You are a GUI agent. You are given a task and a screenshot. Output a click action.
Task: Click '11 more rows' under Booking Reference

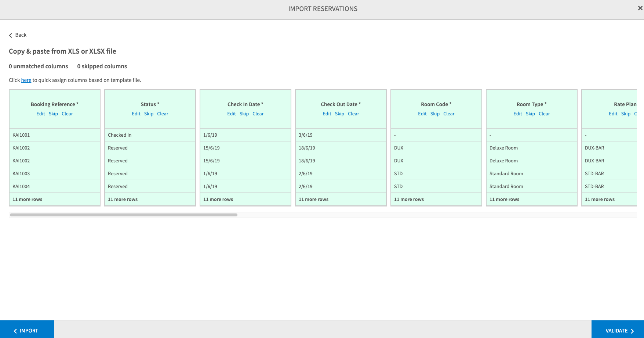point(27,199)
